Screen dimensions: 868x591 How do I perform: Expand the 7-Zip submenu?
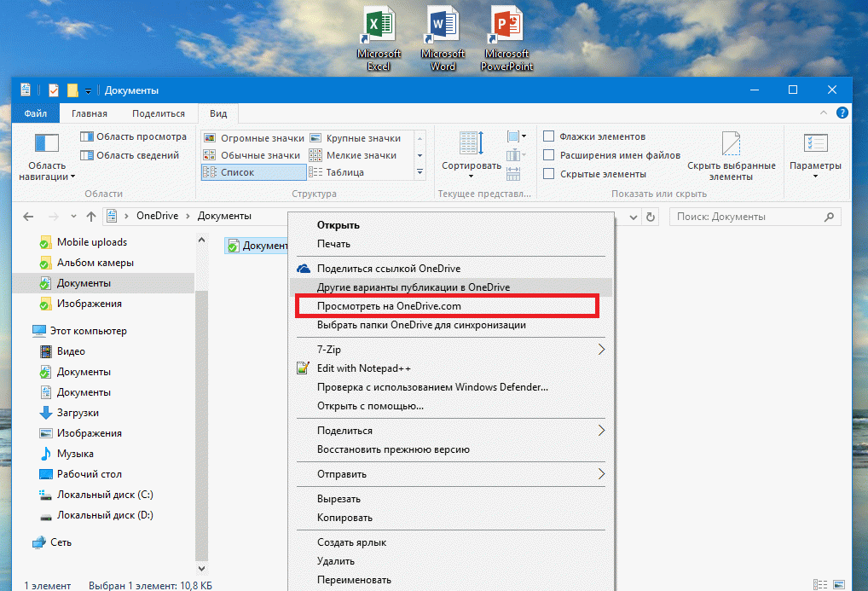pos(600,350)
